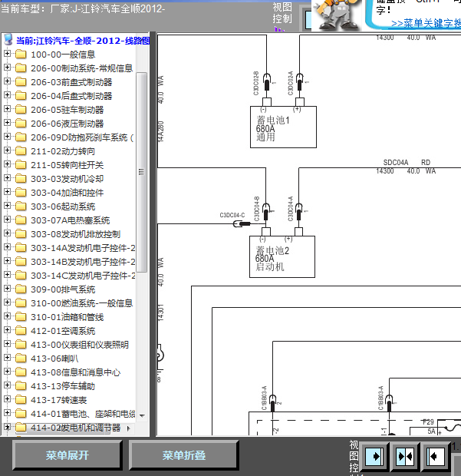Select root node 当前:江铃汽车-全顺-2012-线路图
The height and width of the screenshot is (476, 461).
pos(83,41)
